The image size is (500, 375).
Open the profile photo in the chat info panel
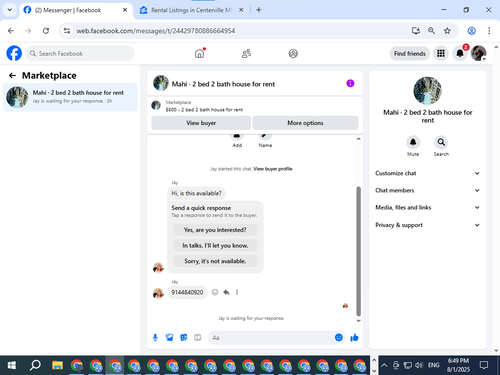pyautogui.click(x=427, y=91)
